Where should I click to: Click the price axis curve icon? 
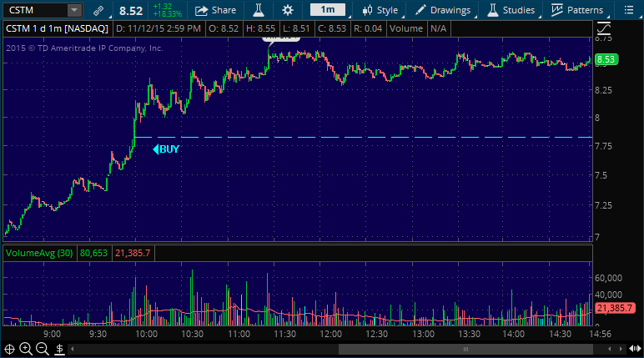pos(604,28)
